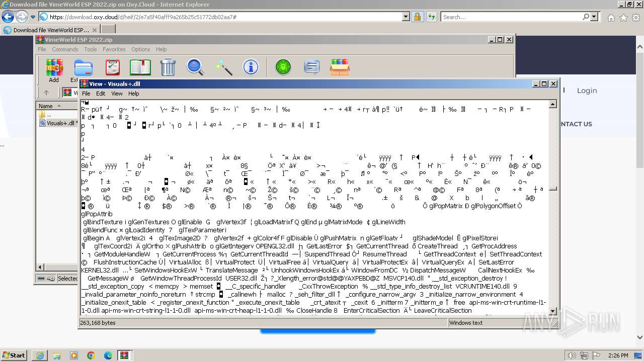Click the IE Favorites star icon
Screen dimensions: 644x362
point(623,18)
